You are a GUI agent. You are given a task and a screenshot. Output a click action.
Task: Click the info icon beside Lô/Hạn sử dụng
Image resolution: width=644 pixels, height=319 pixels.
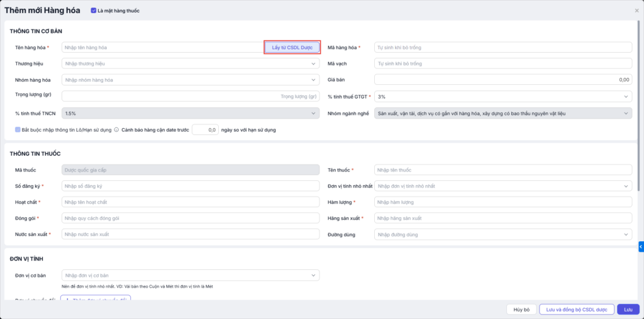(116, 130)
